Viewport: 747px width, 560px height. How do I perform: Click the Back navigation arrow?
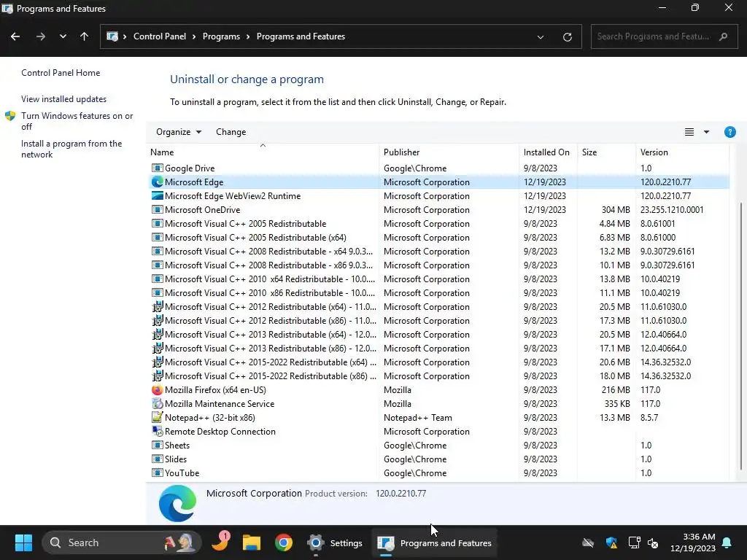pos(15,36)
